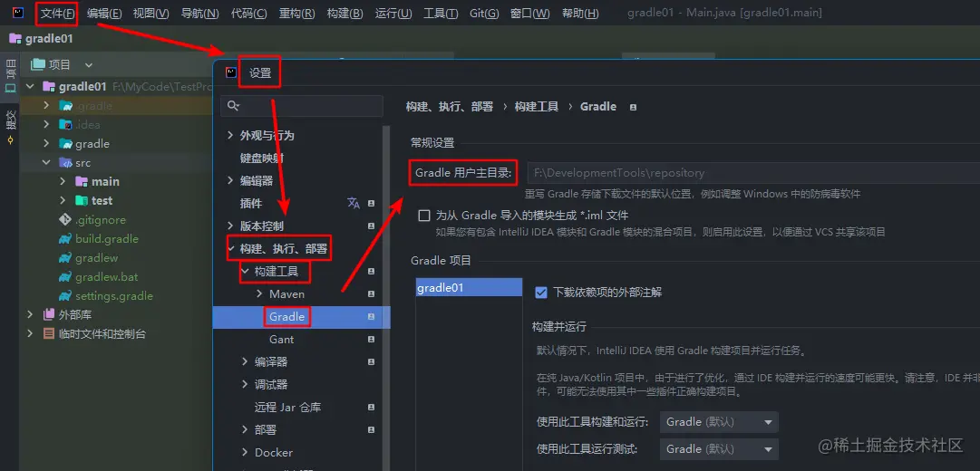
Task: Expand the .idea folder
Action: point(46,124)
